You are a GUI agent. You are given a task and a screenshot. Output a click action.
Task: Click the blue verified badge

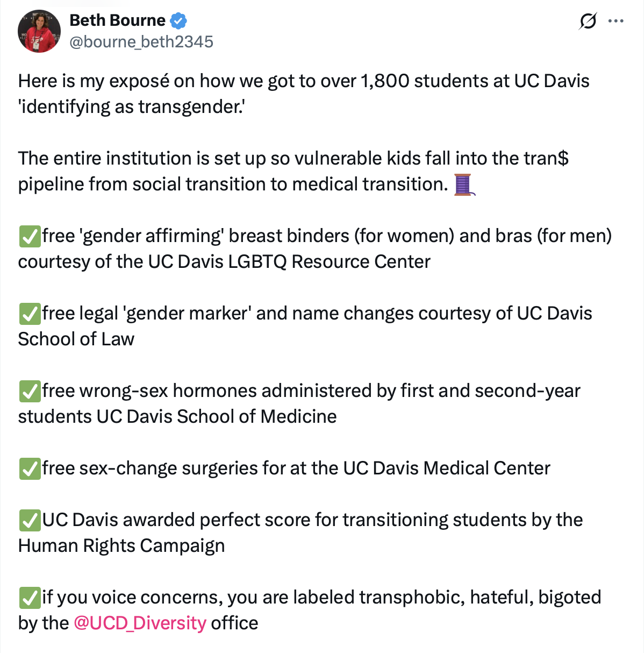[178, 21]
